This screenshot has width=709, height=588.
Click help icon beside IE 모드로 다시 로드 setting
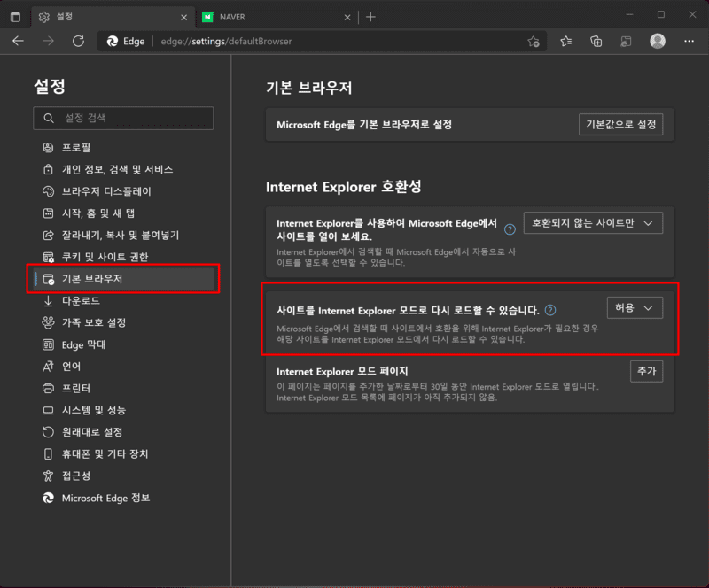tap(550, 311)
